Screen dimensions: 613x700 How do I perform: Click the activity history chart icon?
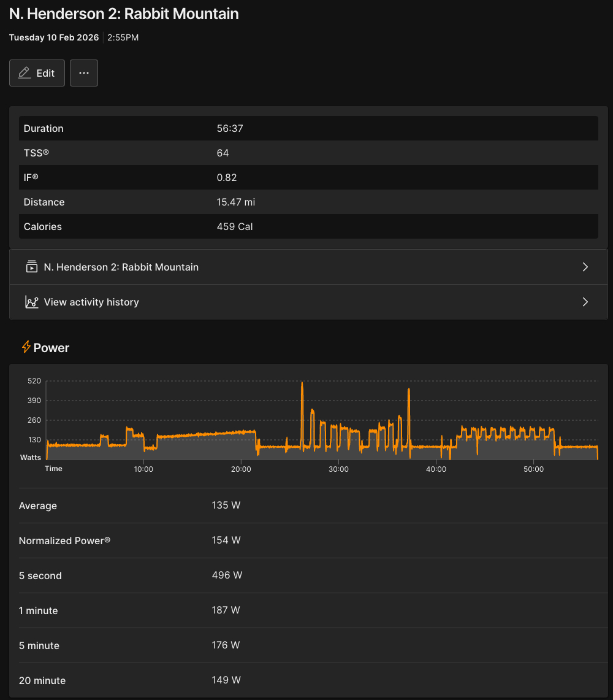(31, 302)
